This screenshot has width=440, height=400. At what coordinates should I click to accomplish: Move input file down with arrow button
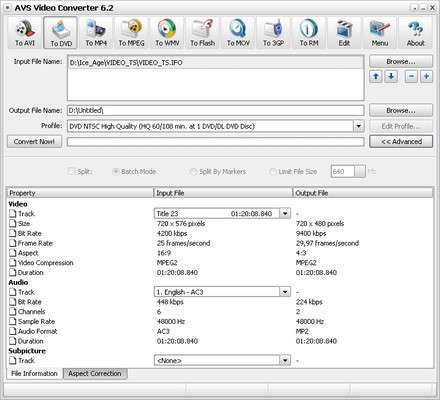pos(391,77)
